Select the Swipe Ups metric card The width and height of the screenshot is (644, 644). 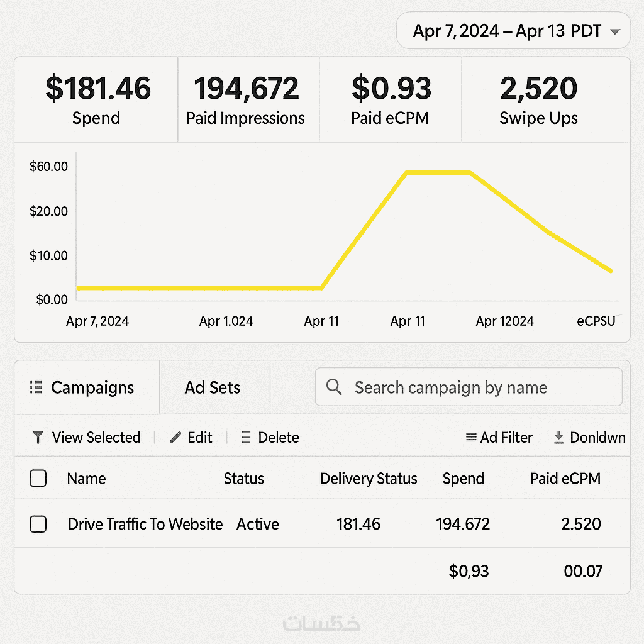539,99
